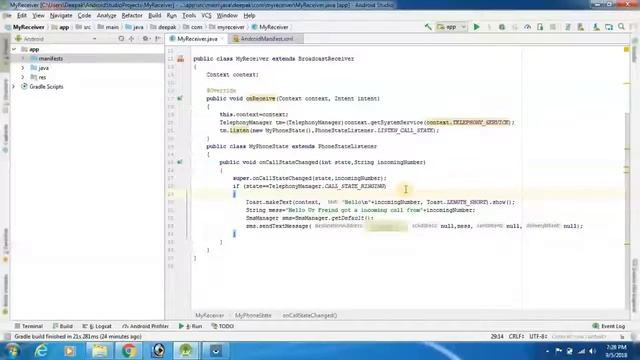Expand the res folder arrow
Screen dimensions: 640x360
[23, 77]
